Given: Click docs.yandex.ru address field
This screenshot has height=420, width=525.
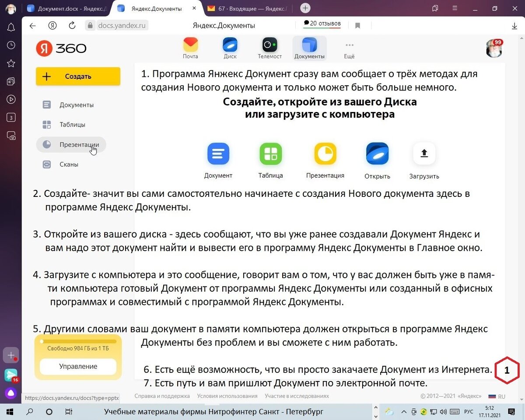Looking at the screenshot, I should point(117,26).
